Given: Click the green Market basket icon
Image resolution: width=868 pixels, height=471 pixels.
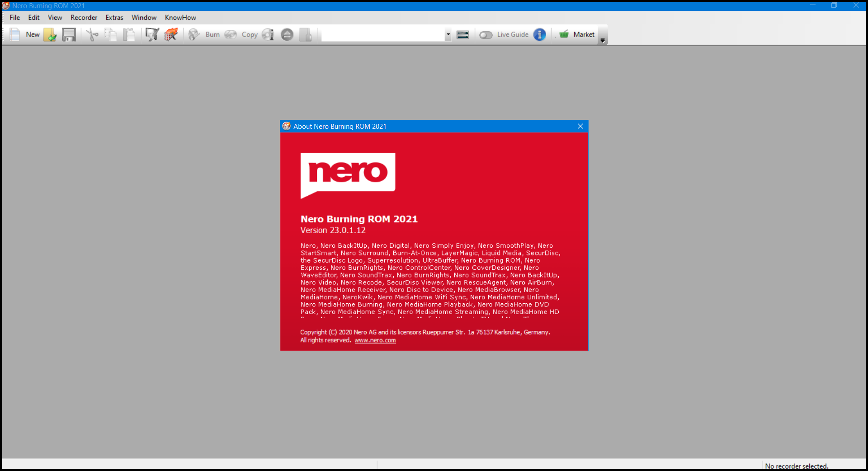Looking at the screenshot, I should click(564, 34).
